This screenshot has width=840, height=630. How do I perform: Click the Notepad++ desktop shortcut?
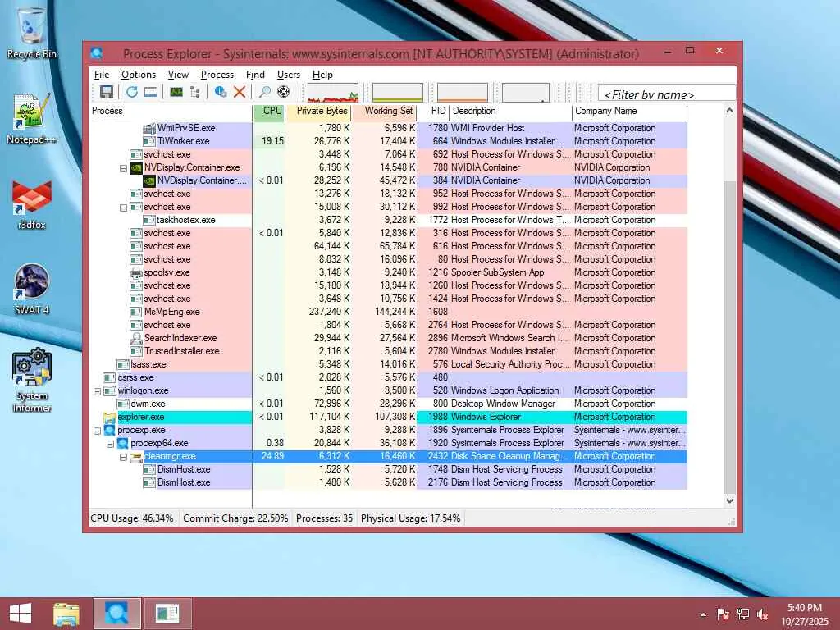tap(32, 118)
